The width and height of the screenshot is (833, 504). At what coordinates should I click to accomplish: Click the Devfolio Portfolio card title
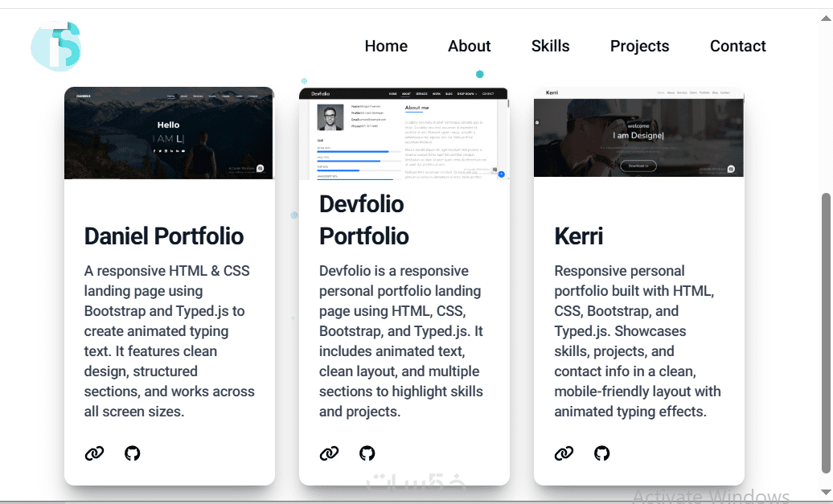tap(364, 219)
